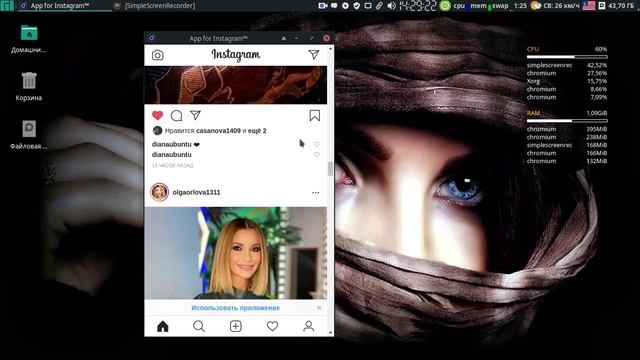Open 'ещё 2' likes list

tap(258, 131)
